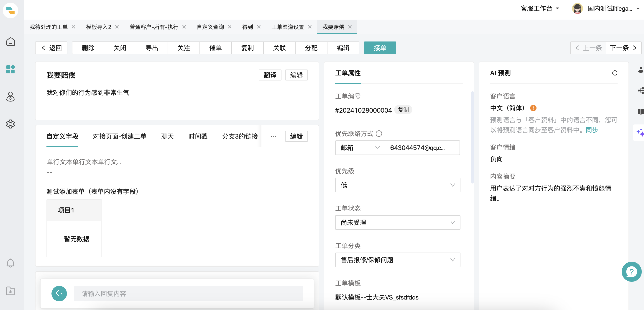Close the 我待处理的工单 tab
The image size is (644, 310).
(74, 27)
